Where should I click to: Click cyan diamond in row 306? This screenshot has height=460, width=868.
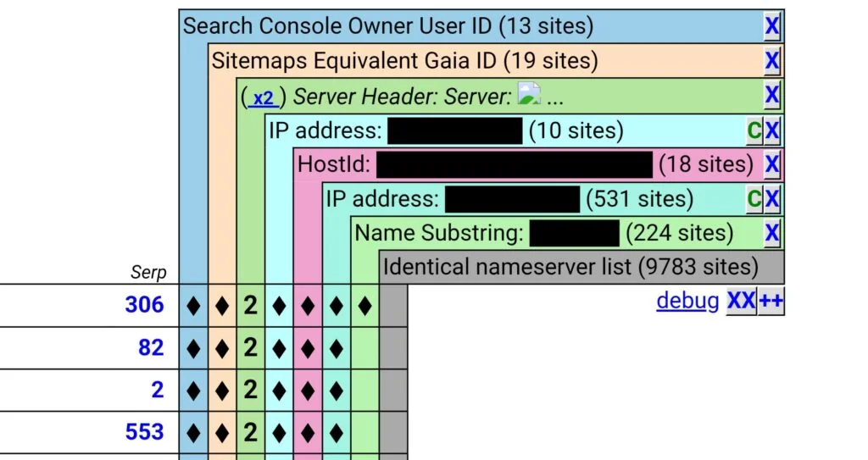pyautogui.click(x=279, y=306)
